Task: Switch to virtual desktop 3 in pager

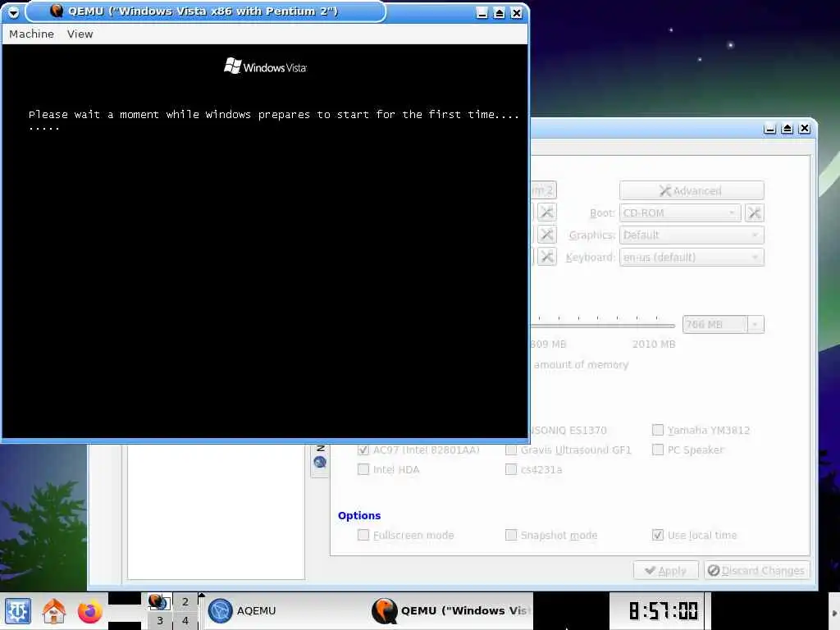Action: 158,620
